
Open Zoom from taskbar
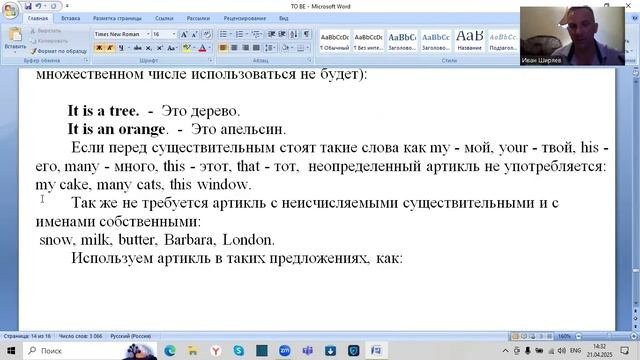pos(284,351)
